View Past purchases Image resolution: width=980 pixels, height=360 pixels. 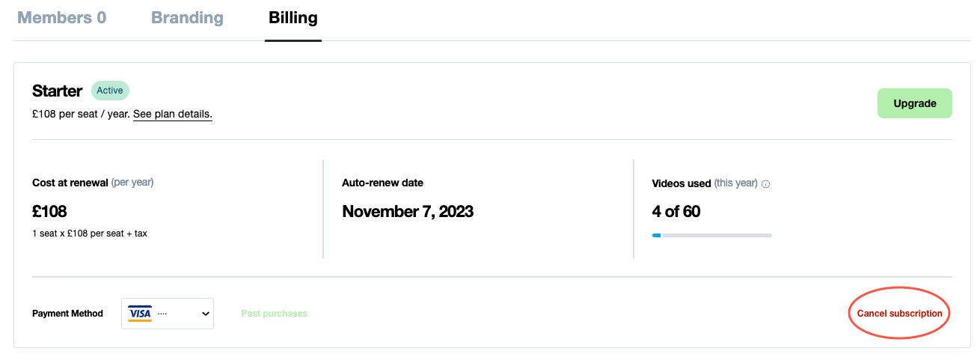tap(275, 314)
